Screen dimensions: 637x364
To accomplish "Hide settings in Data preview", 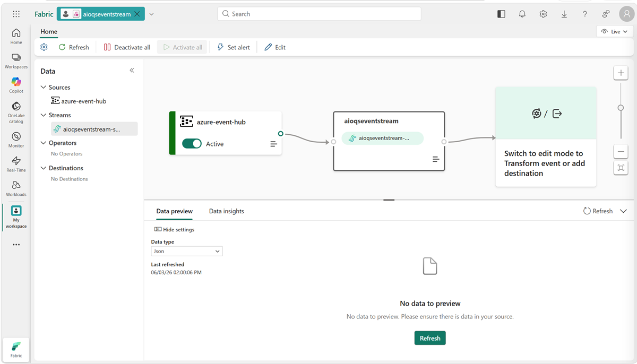I will (x=174, y=230).
